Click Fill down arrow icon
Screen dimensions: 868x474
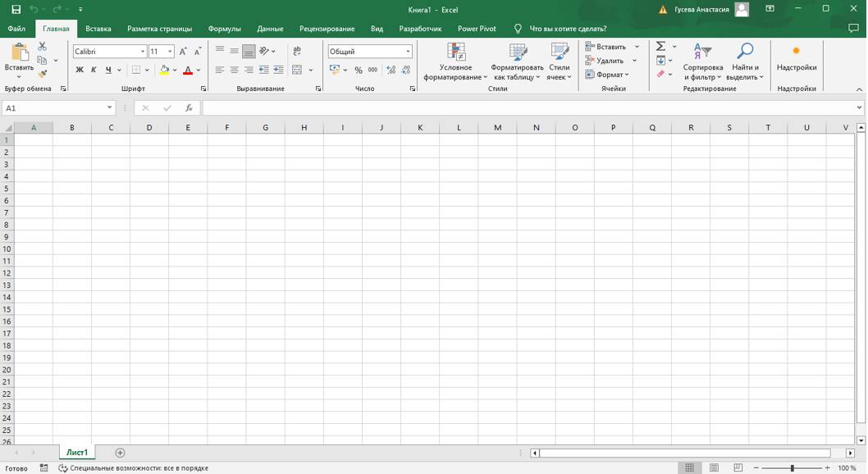click(x=661, y=61)
